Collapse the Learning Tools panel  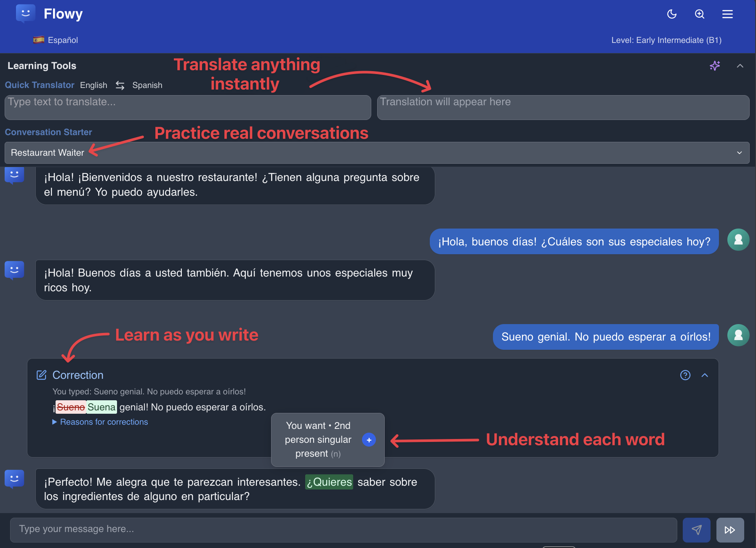click(740, 66)
